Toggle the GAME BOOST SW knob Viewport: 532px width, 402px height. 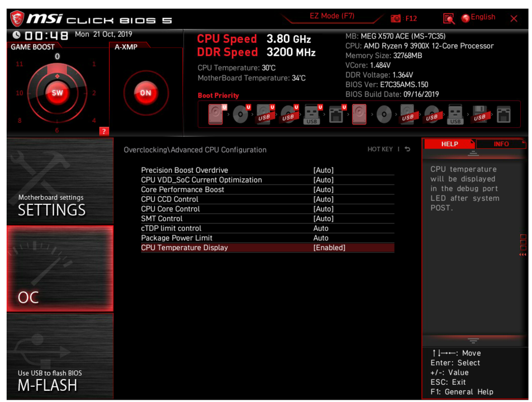point(57,93)
